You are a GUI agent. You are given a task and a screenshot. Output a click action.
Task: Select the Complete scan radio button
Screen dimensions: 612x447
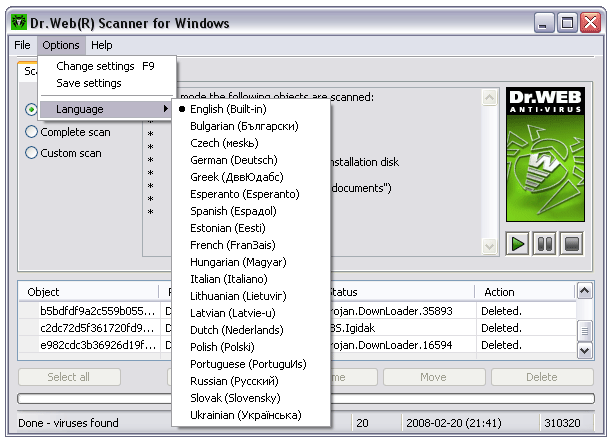(31, 132)
